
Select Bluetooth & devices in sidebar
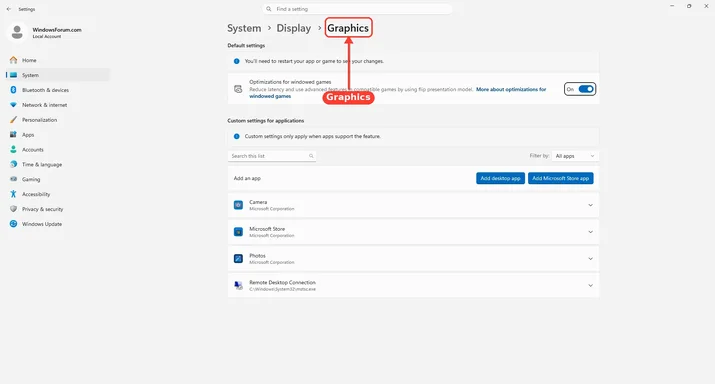tap(58, 90)
